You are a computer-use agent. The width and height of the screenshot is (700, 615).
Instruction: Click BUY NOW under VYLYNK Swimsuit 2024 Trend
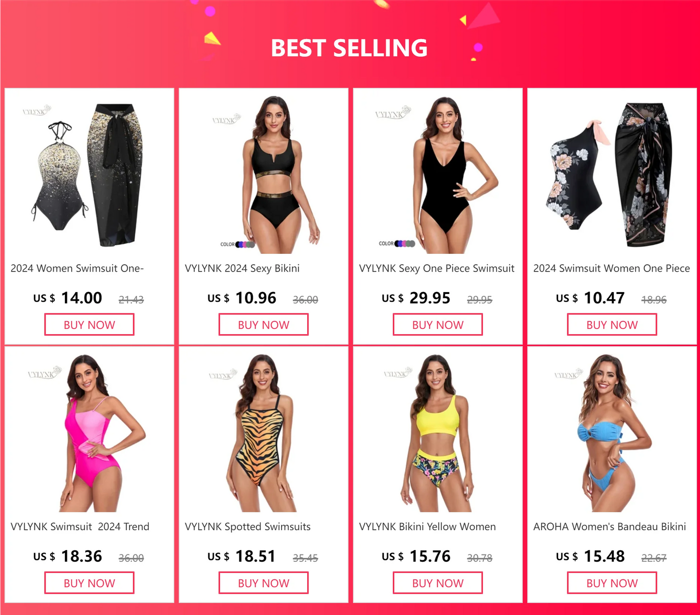pos(89,583)
